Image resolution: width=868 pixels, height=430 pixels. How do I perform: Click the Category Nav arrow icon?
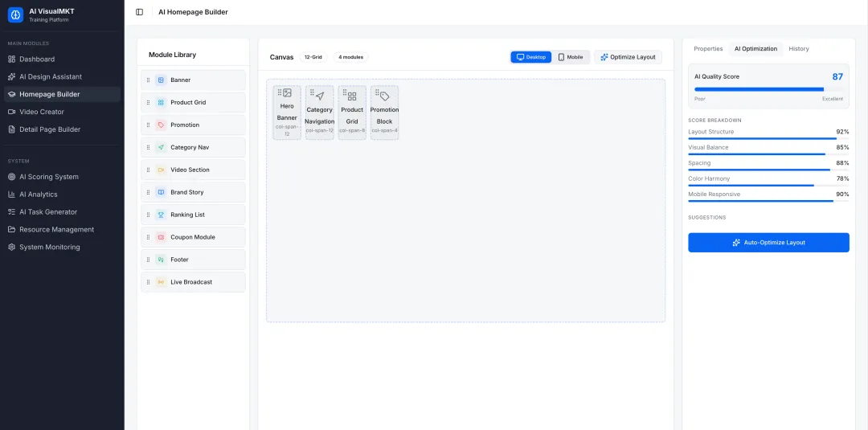(x=161, y=147)
